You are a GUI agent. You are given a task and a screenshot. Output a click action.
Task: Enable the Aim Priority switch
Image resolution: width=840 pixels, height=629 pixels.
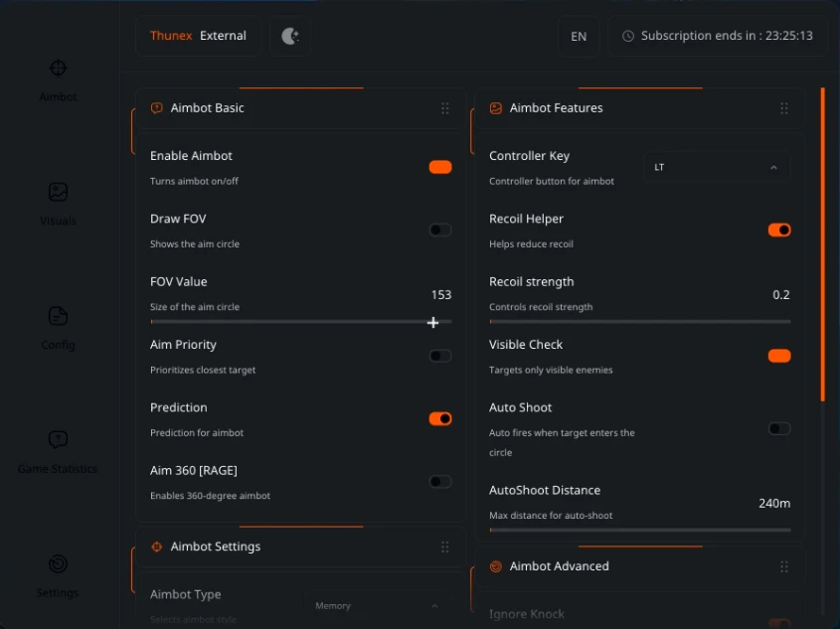(x=440, y=356)
